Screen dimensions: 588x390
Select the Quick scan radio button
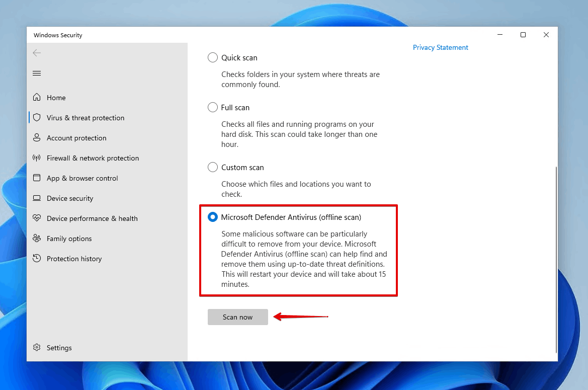[x=213, y=57]
